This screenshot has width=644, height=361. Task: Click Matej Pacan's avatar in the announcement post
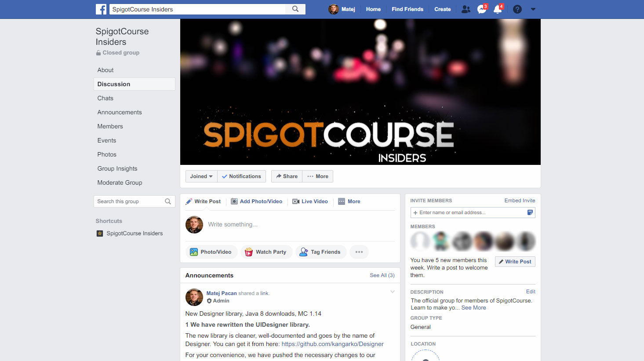coord(194,297)
